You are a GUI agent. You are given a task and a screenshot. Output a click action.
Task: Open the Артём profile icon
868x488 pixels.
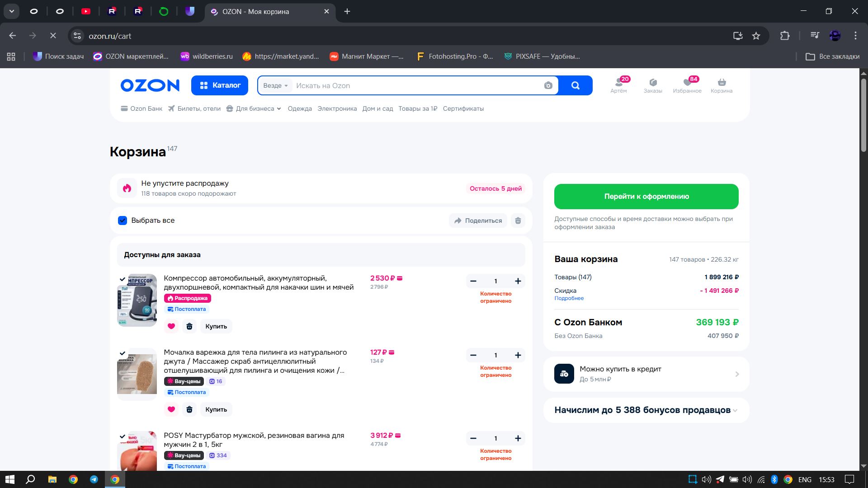[x=618, y=83]
